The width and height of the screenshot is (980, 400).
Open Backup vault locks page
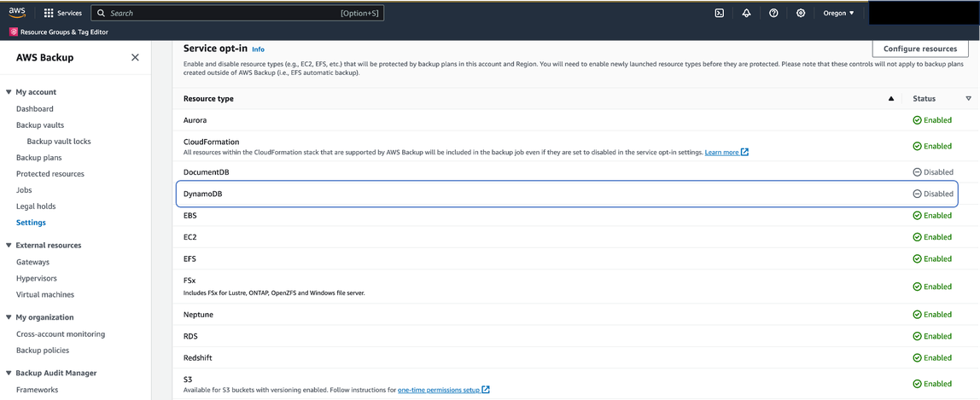pos(59,141)
